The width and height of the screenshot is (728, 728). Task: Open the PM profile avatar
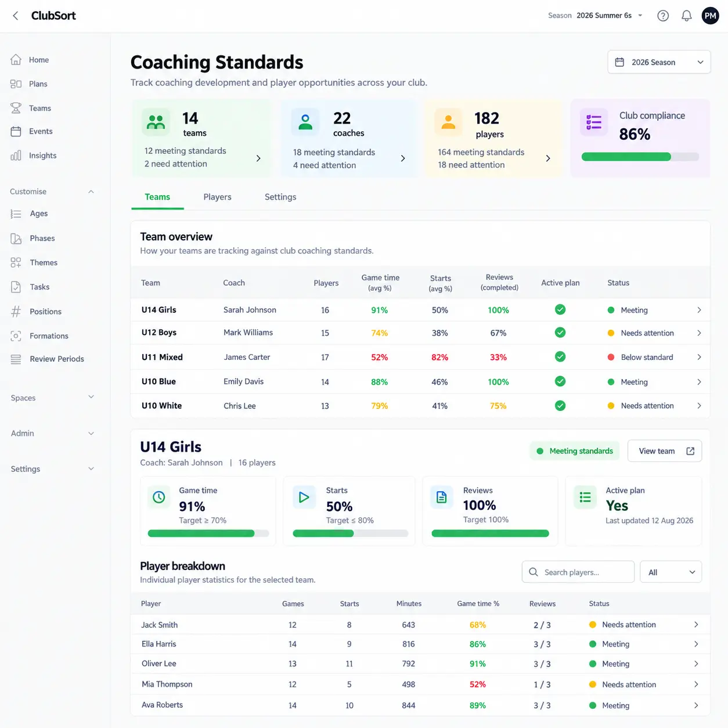(x=710, y=16)
